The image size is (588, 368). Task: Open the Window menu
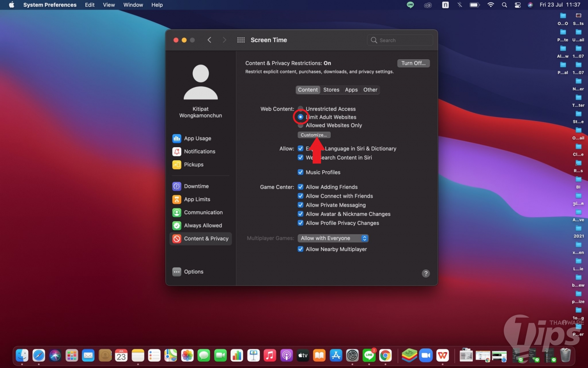click(x=133, y=5)
